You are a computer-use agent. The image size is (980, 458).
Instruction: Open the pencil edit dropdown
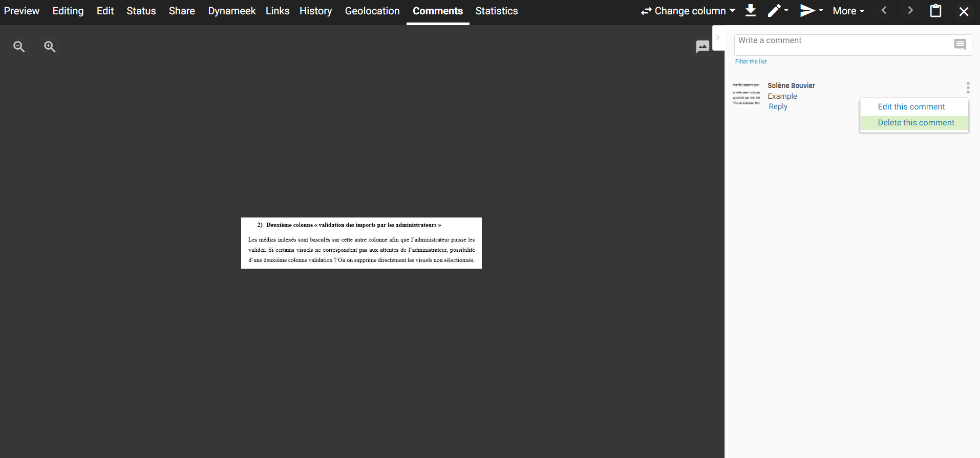778,11
